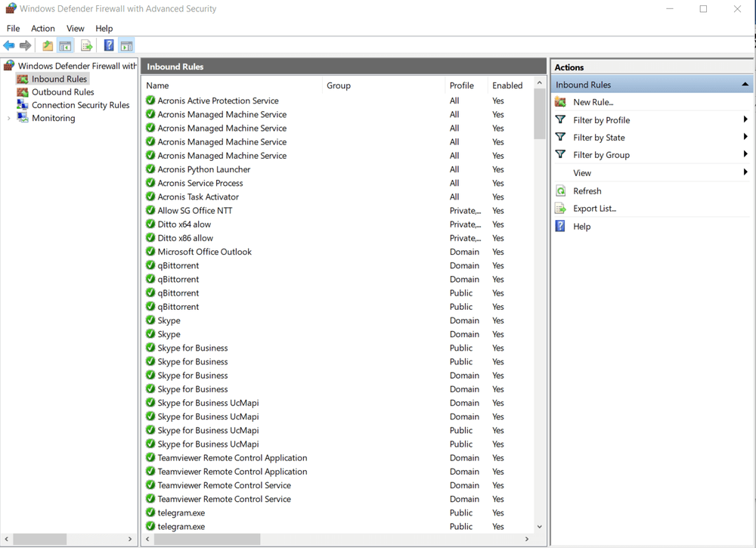The image size is (756, 548).
Task: Click the Export List icon in Actions pane
Action: pyautogui.click(x=560, y=208)
